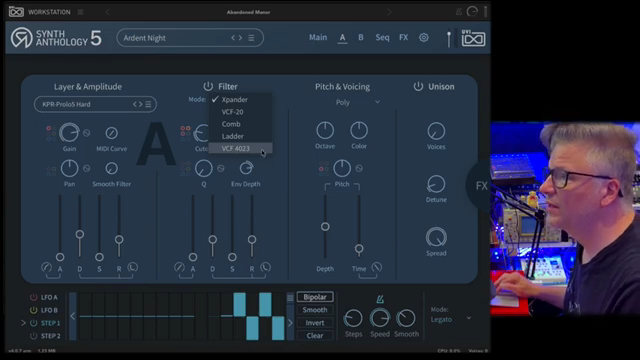Click the step Smooth knob
This screenshot has height=360, width=640.
coord(406,318)
